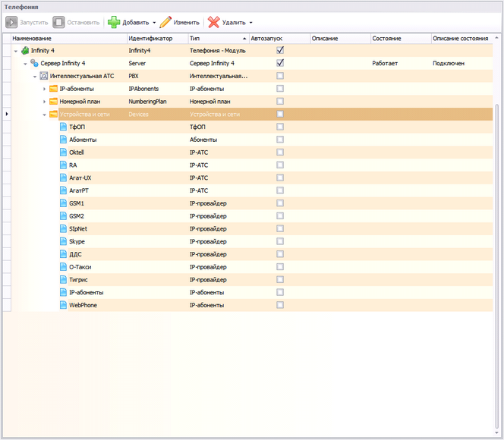This screenshot has width=504, height=440.
Task: Click the Skype document icon
Action: click(x=63, y=241)
